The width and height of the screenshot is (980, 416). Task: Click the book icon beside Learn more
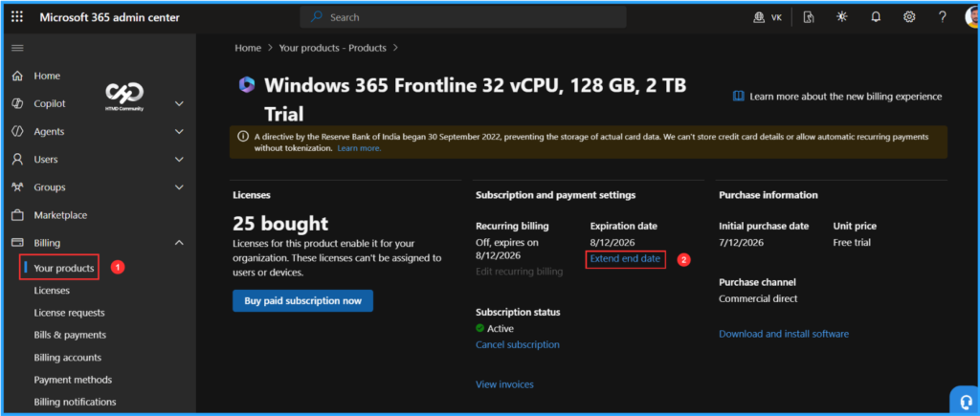pos(738,97)
